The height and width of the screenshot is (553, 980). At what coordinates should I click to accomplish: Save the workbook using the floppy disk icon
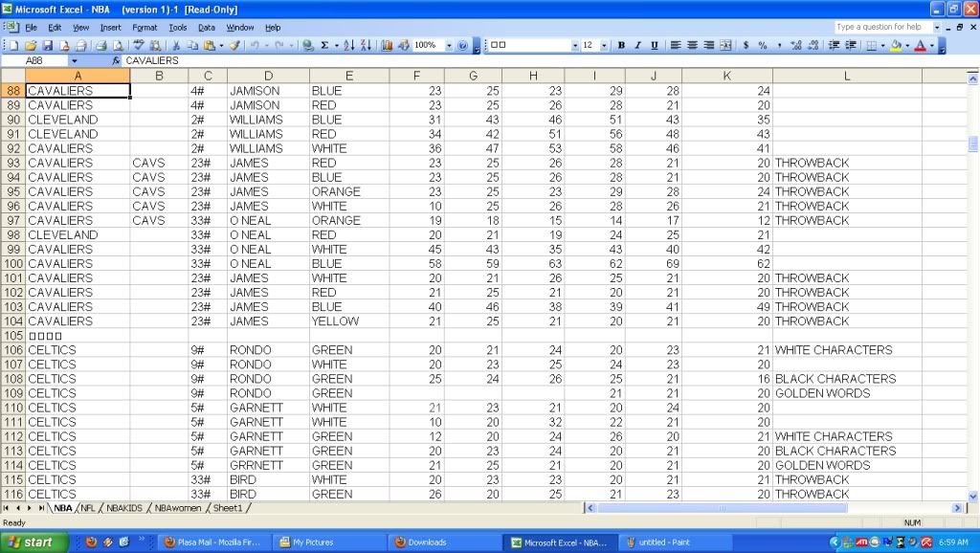tap(48, 45)
